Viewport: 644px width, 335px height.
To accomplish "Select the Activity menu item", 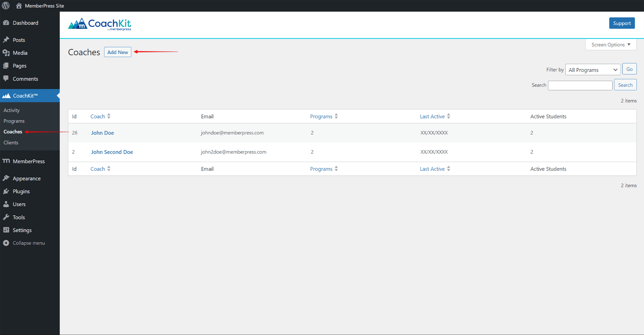I will (11, 110).
